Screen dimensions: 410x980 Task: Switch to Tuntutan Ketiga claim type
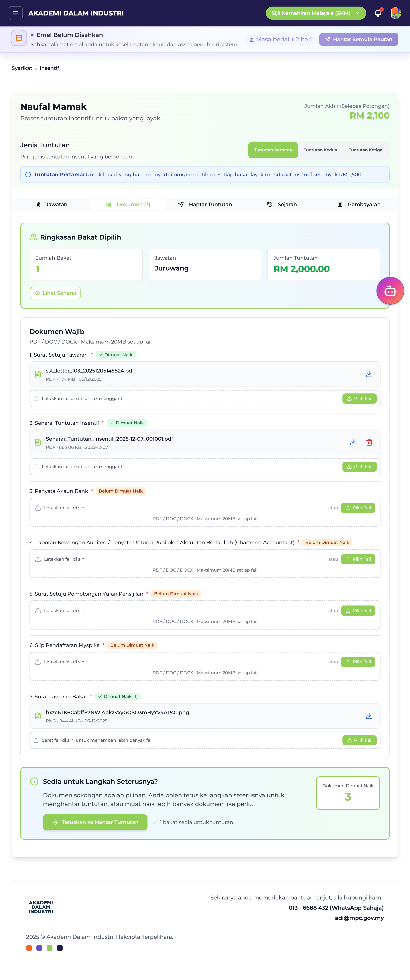click(x=365, y=150)
